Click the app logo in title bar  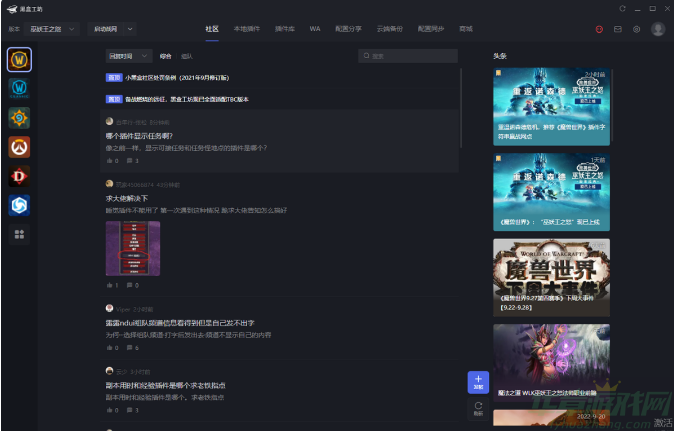(12, 9)
